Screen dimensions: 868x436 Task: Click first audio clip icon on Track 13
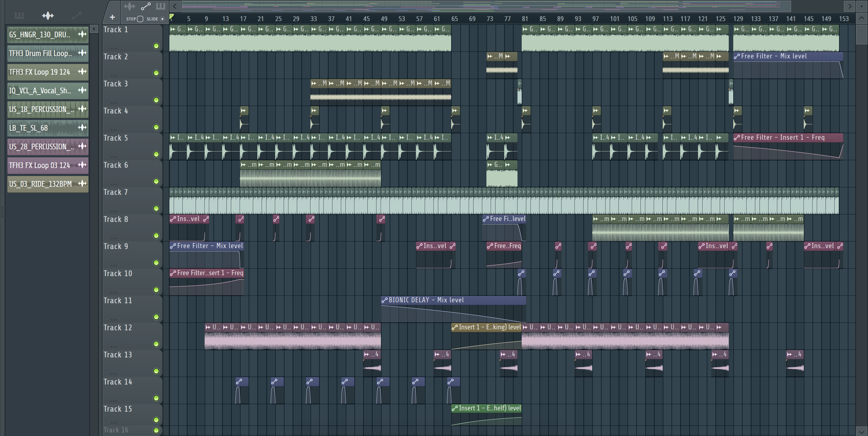click(x=366, y=354)
